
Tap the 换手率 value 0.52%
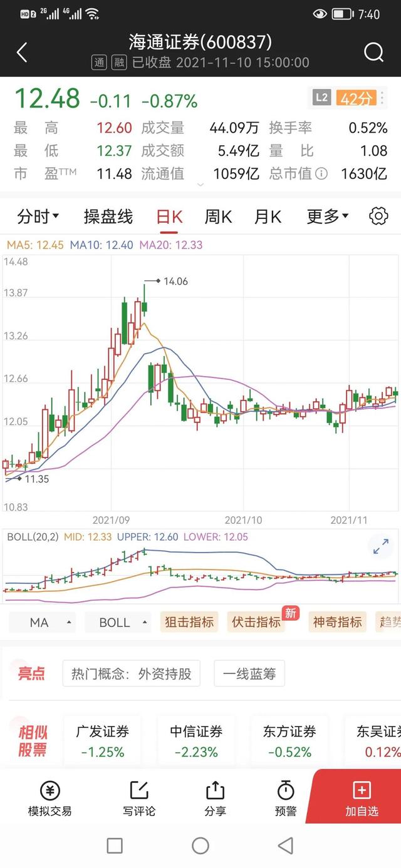click(x=368, y=128)
